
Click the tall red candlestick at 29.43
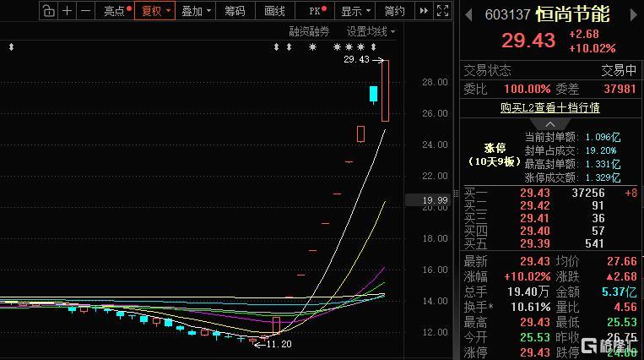coord(385,90)
